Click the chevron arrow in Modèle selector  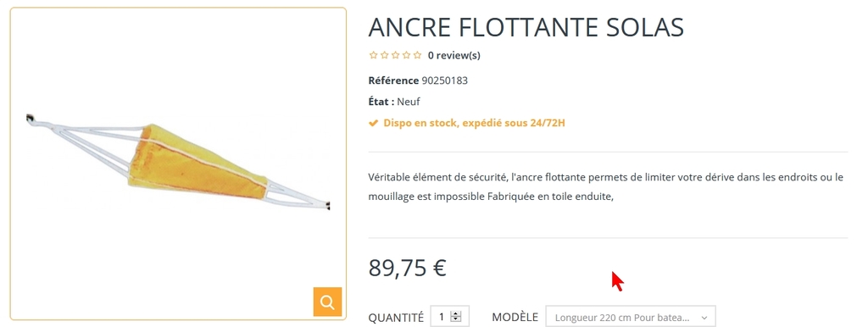(704, 318)
